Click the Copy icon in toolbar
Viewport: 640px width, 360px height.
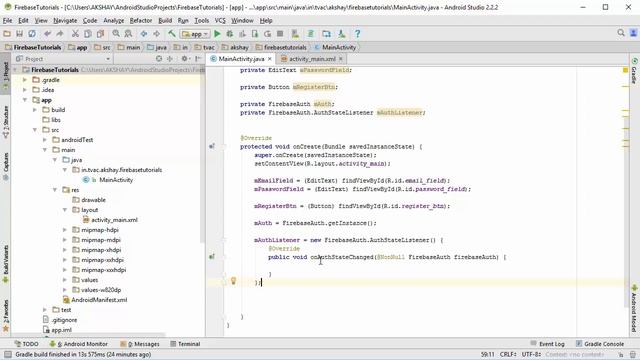tap(87, 34)
